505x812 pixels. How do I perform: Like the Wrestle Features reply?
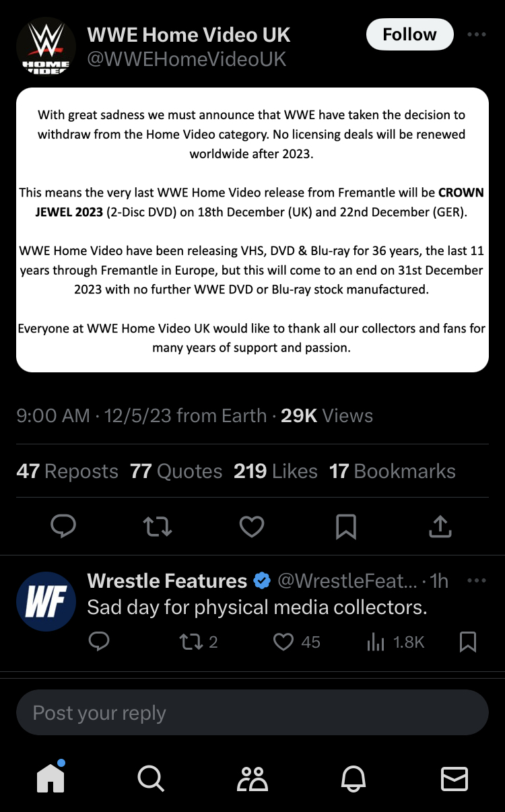(283, 642)
